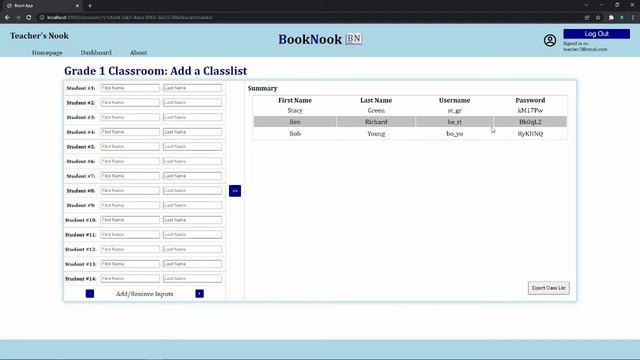Focus Student #13 Last Name field
The height and width of the screenshot is (360, 640).
point(192,264)
